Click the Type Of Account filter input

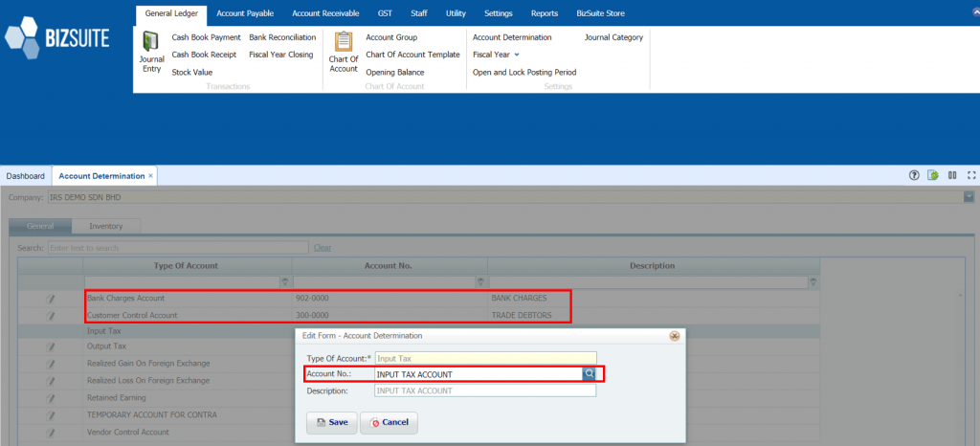coord(183,282)
